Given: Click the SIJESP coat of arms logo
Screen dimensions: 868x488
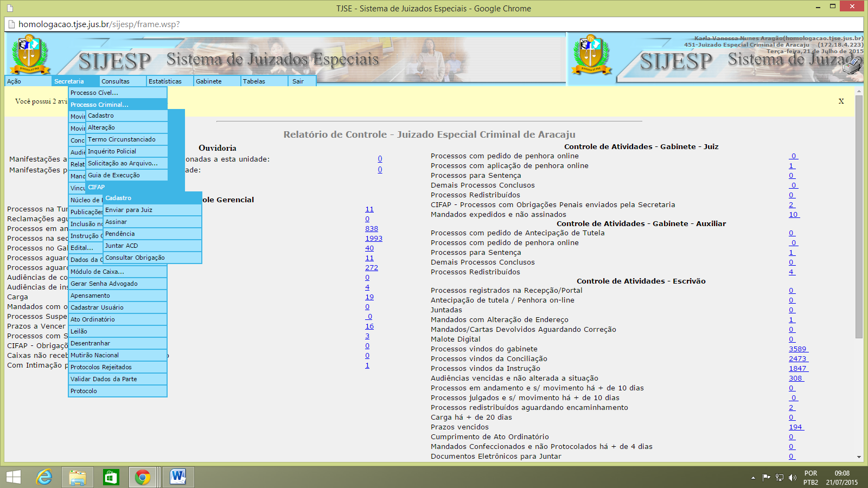Looking at the screenshot, I should tap(30, 53).
